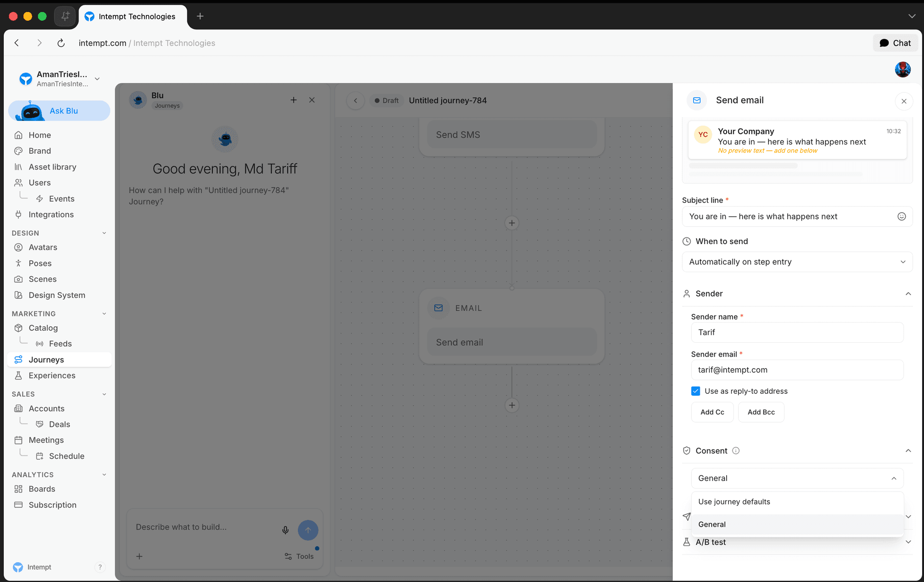Open Users section
This screenshot has width=924, height=582.
(x=39, y=183)
